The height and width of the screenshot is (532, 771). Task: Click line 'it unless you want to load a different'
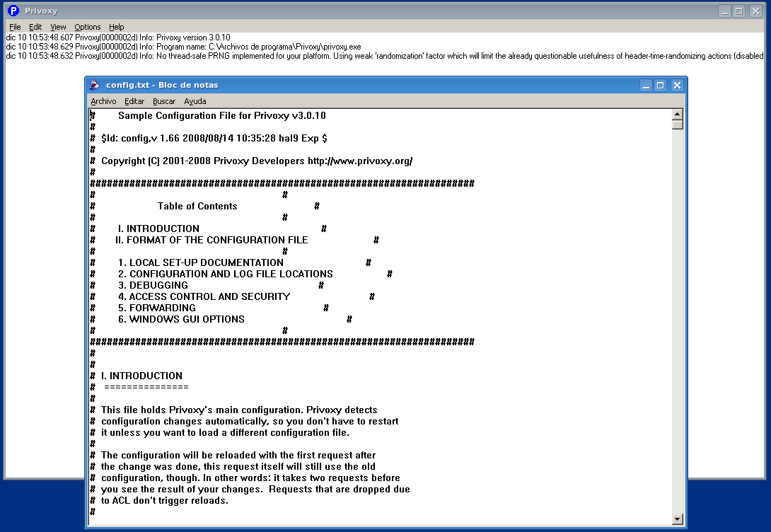[x=225, y=433]
